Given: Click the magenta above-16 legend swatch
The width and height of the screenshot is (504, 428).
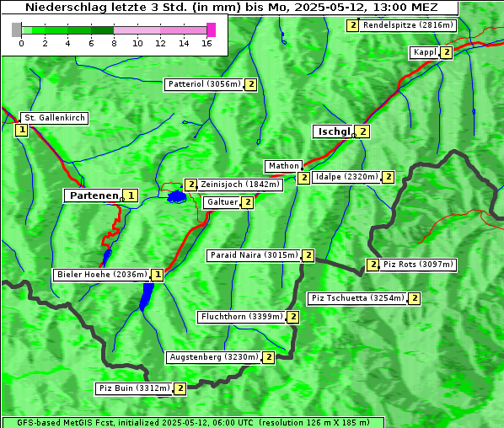Looking at the screenshot, I should click(212, 29).
